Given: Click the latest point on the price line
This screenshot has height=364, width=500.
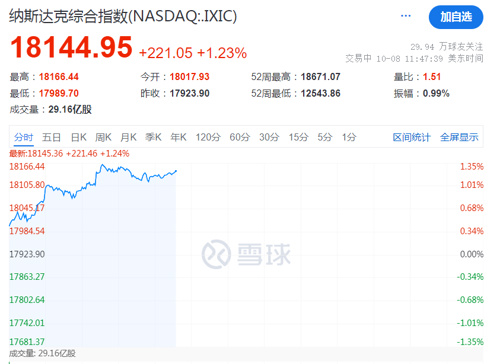Looking at the screenshot, I should click(176, 171).
